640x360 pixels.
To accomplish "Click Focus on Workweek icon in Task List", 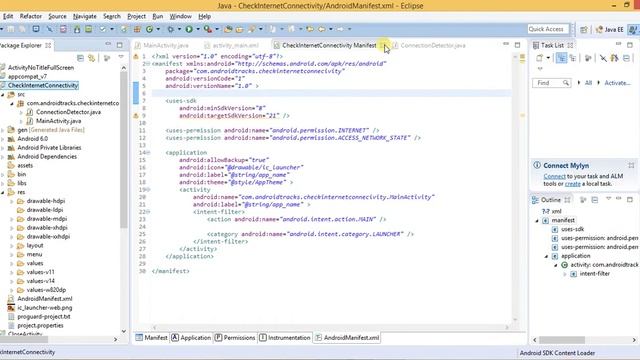I will pos(588,58).
